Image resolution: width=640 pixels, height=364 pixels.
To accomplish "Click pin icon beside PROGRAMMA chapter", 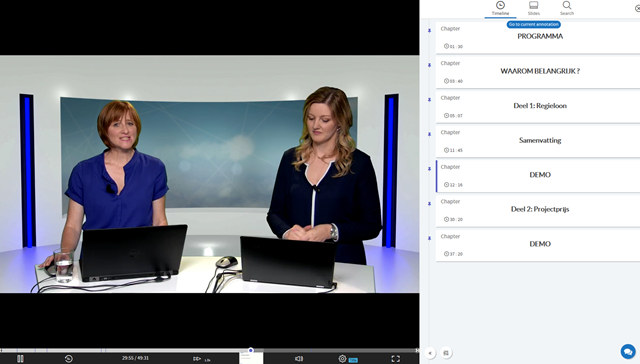I will pyautogui.click(x=429, y=31).
